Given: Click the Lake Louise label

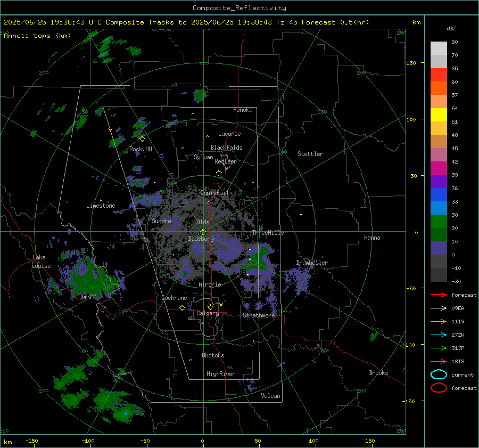Looking at the screenshot, I should click(41, 262).
